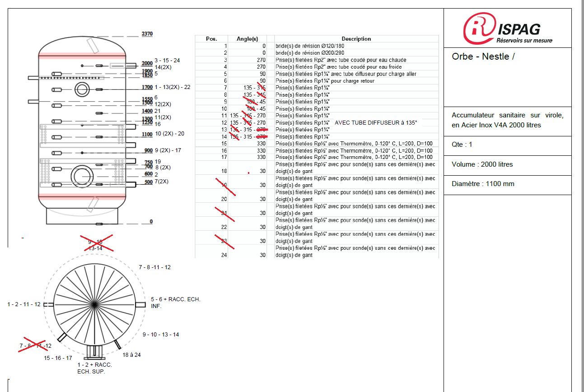Click the small revision flange circle at height 1700
The width and height of the screenshot is (584, 392).
tap(82, 89)
